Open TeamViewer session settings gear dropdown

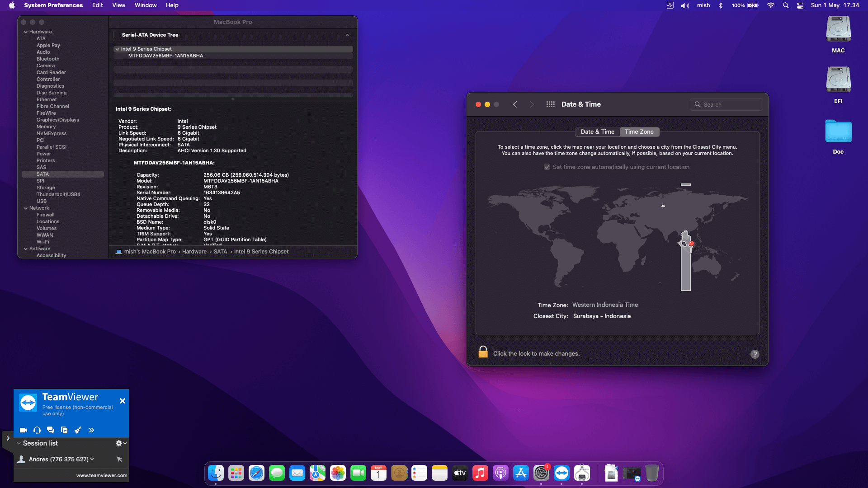pyautogui.click(x=121, y=443)
